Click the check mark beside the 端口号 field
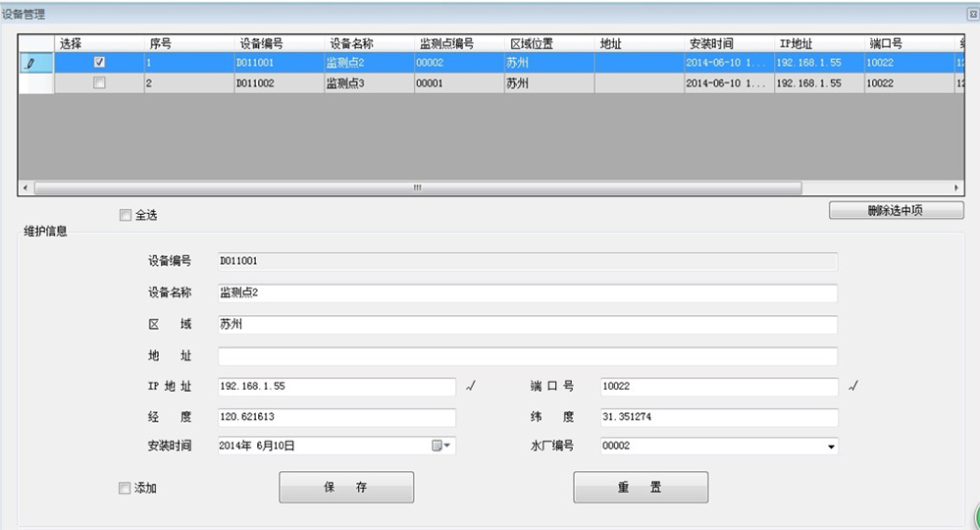 (x=853, y=387)
